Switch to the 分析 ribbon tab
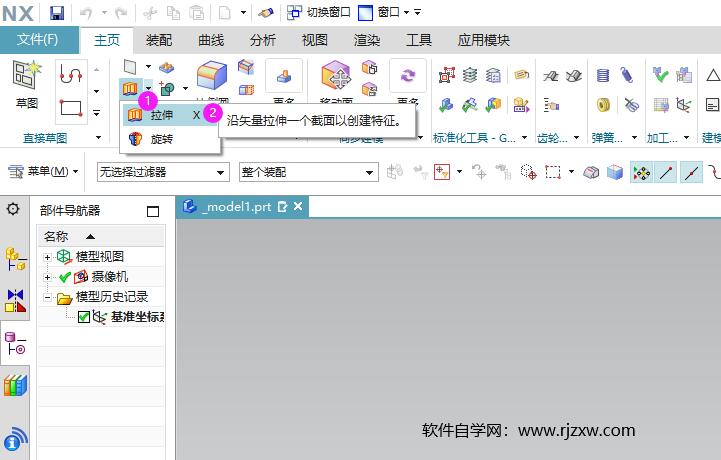Image resolution: width=721 pixels, height=460 pixels. pos(263,40)
